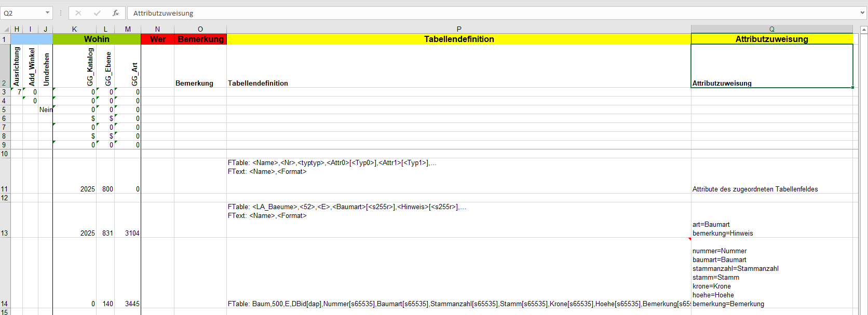Select the row 13 header
This screenshot has width=868, height=315.
click(x=5, y=233)
